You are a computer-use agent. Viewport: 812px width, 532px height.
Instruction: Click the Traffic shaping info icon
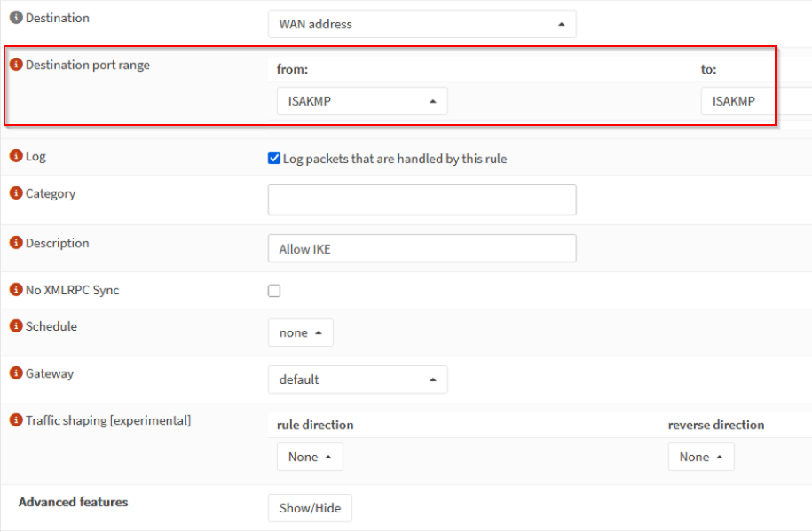[x=16, y=420]
